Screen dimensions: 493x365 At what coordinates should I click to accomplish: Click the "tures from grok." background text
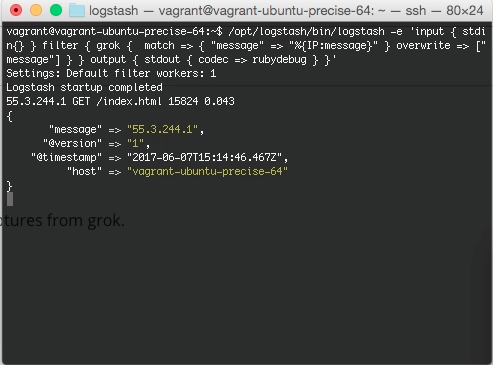pyautogui.click(x=62, y=220)
